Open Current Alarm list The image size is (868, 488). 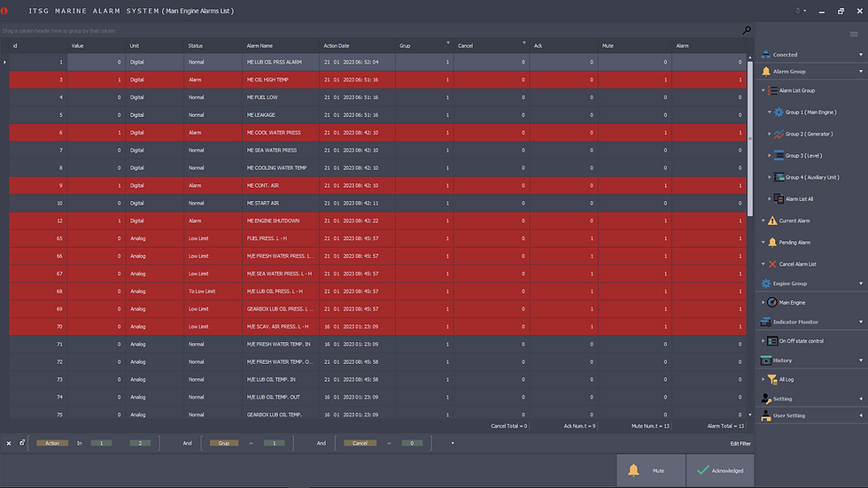(x=794, y=221)
